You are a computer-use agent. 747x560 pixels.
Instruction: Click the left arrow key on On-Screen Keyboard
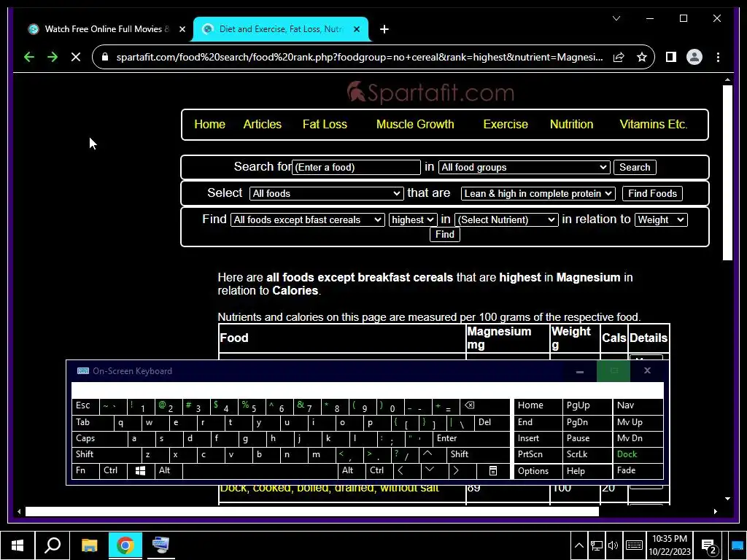(x=406, y=471)
